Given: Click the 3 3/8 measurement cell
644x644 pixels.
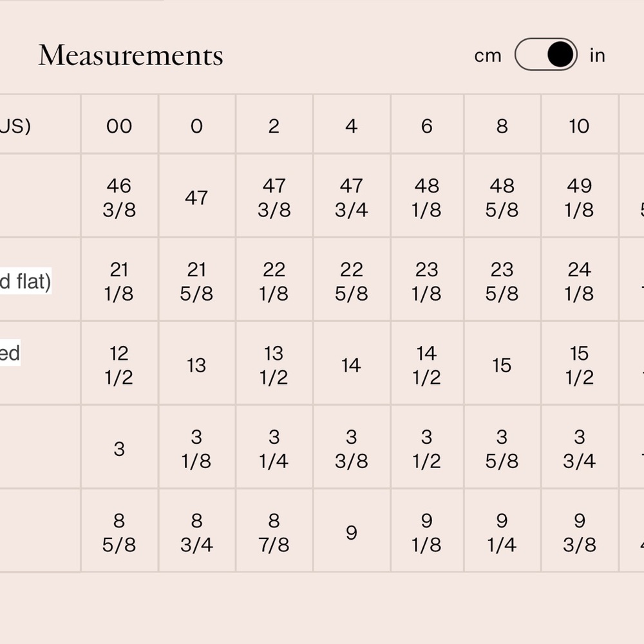Looking at the screenshot, I should coord(352,447).
